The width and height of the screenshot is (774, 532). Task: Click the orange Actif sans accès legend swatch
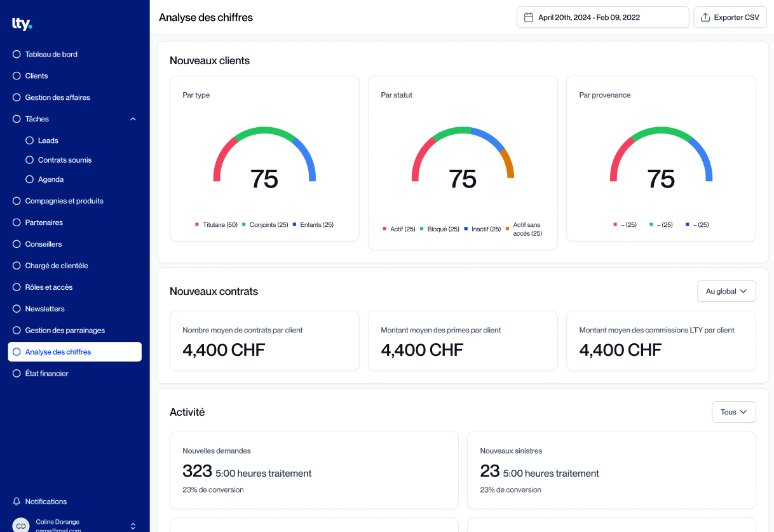coord(508,229)
